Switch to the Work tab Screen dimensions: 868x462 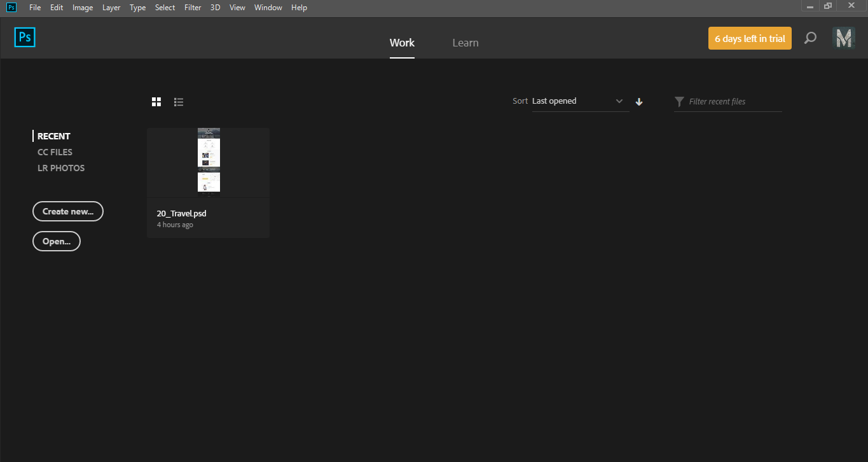(x=402, y=43)
